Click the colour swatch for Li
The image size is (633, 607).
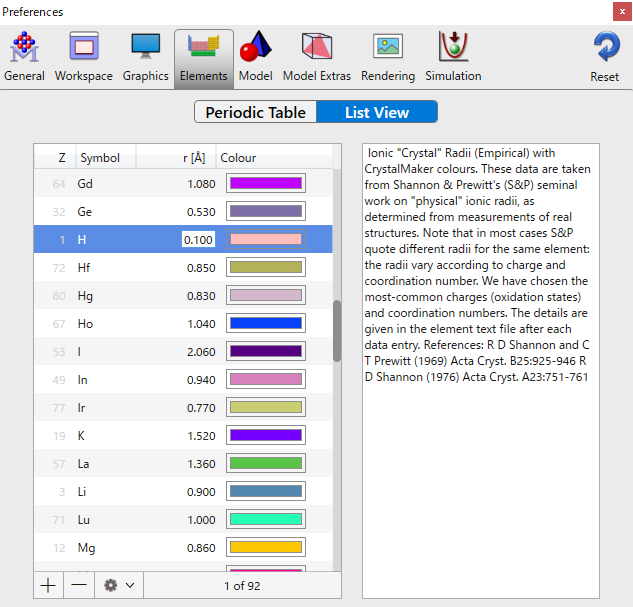[266, 491]
